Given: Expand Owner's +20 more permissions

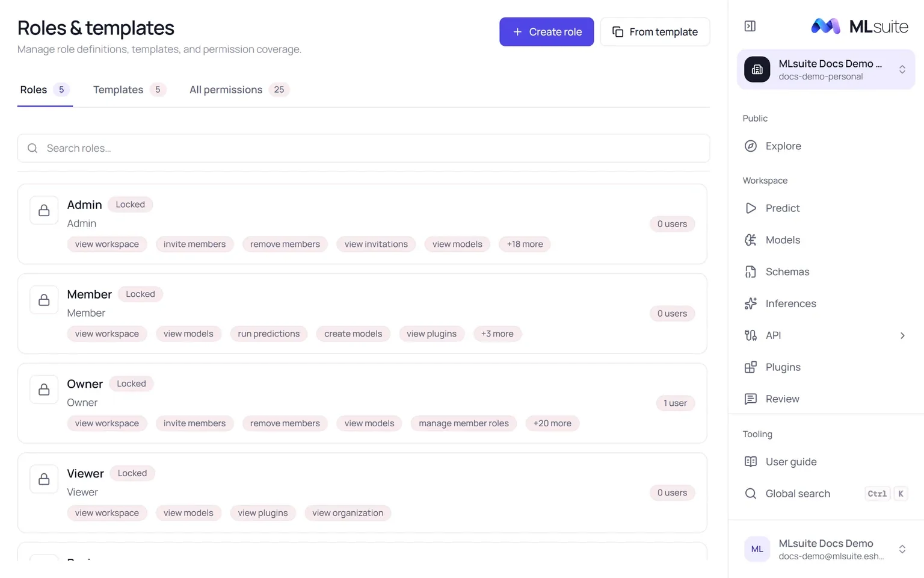Looking at the screenshot, I should click(552, 423).
